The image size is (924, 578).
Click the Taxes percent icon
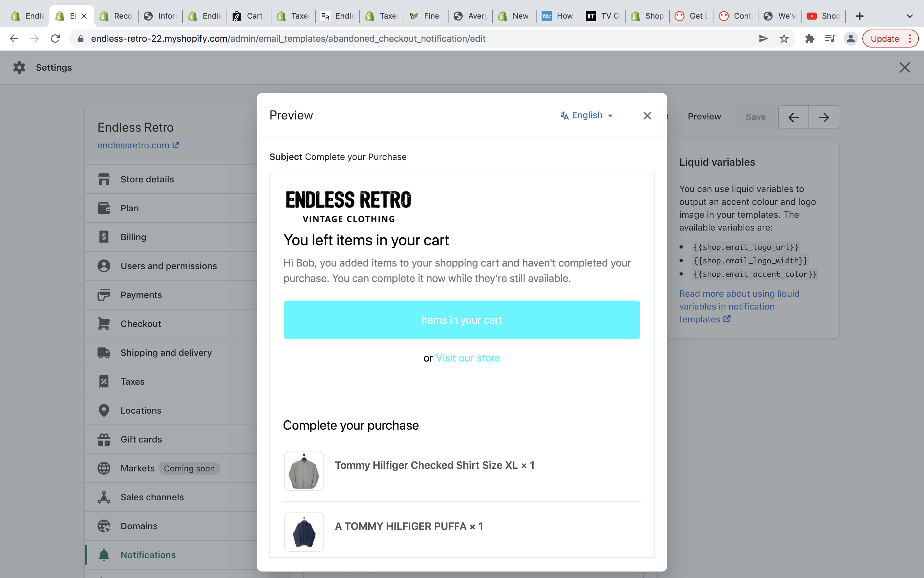click(x=104, y=381)
